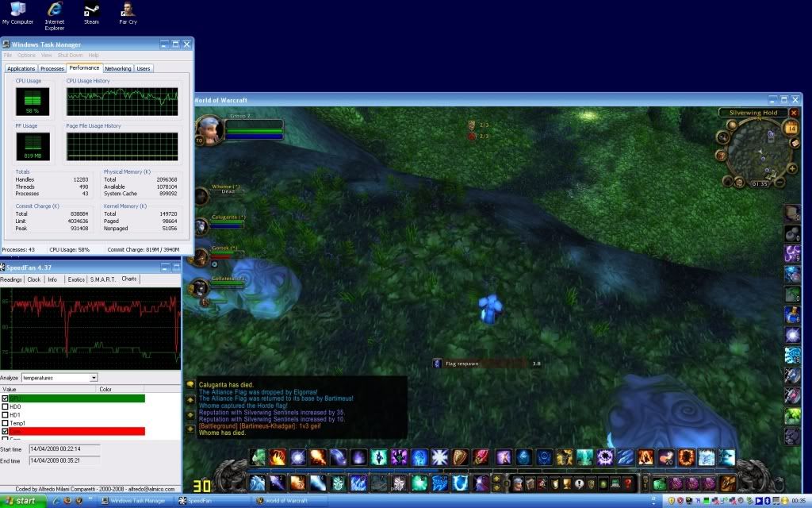This screenshot has width=812, height=508.
Task: Open the calendar button on the minimap
Action: [x=791, y=128]
